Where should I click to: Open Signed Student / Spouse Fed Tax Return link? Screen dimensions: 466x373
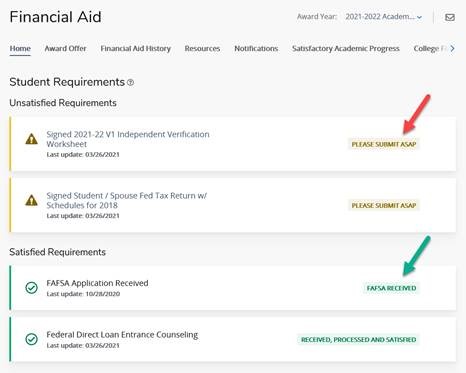126,200
